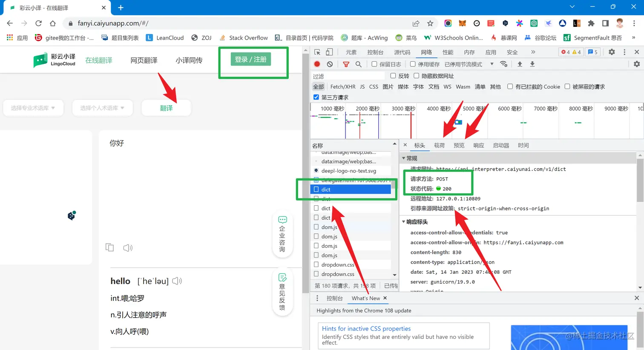This screenshot has width=644, height=350.
Task: Click the 过滤 filter input field
Action: [x=348, y=76]
